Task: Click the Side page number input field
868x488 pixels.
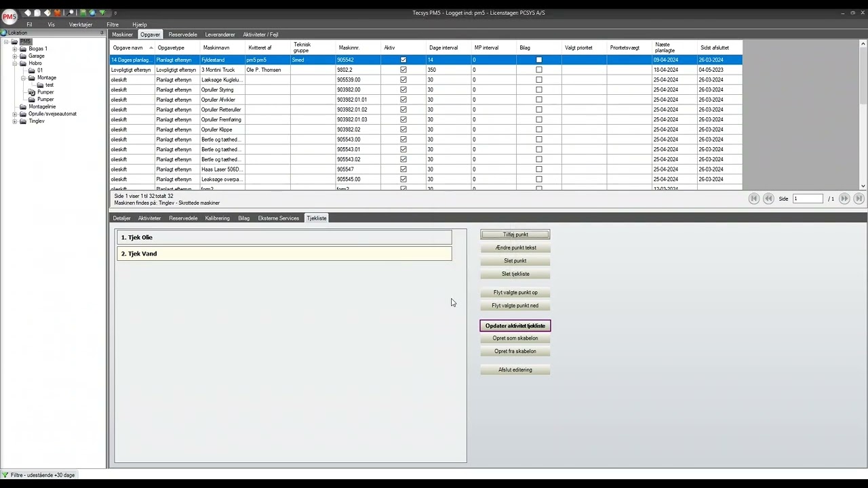Action: (808, 199)
